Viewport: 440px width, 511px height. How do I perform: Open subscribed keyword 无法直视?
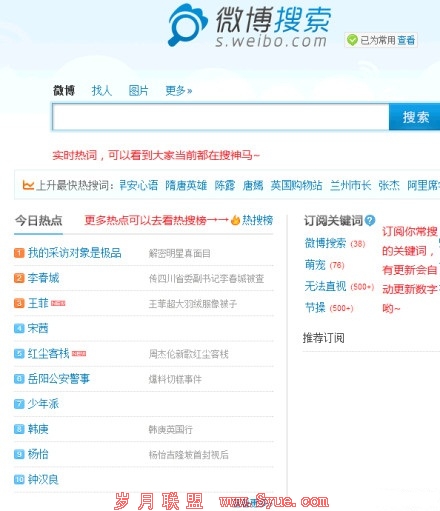325,286
